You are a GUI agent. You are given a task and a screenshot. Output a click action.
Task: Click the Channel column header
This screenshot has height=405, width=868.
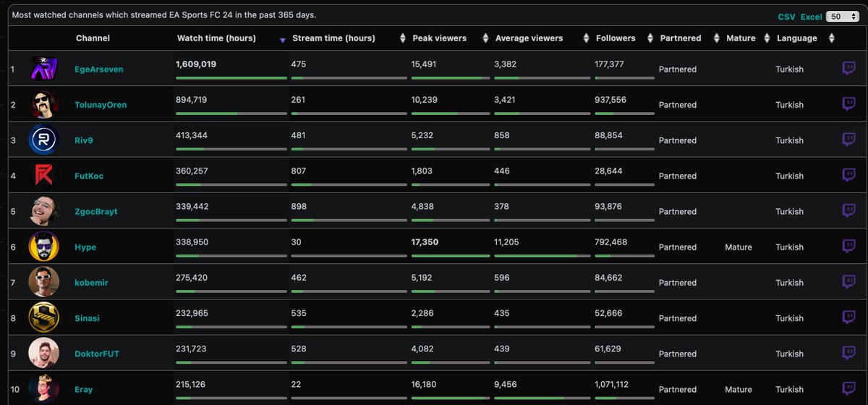point(93,38)
